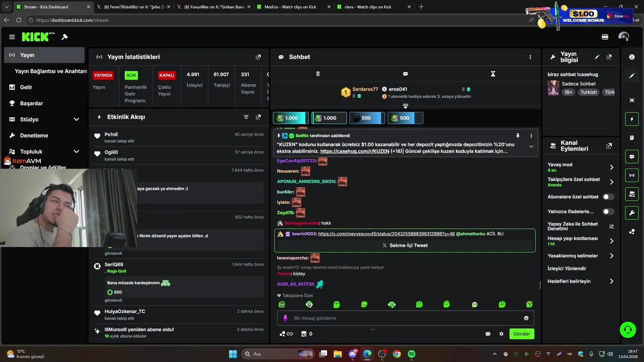
Task: Click the focus frame icon in right sidebar
Action: 632,100
